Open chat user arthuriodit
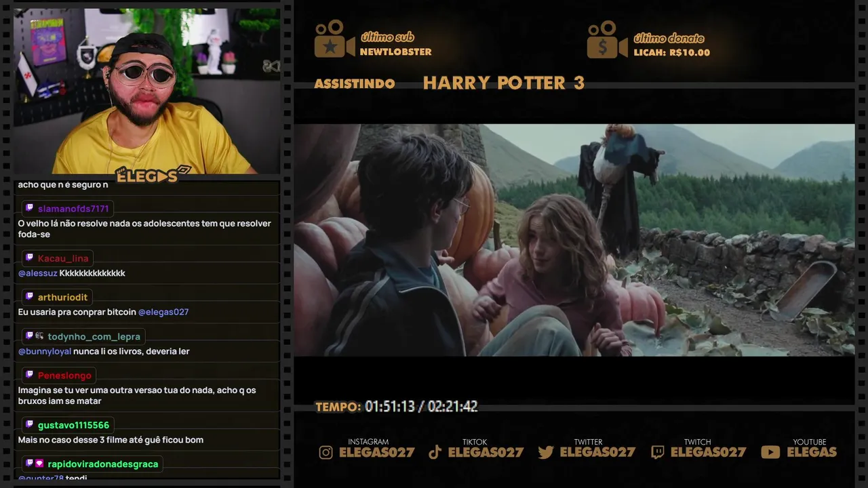This screenshot has width=868, height=488. [x=62, y=298]
